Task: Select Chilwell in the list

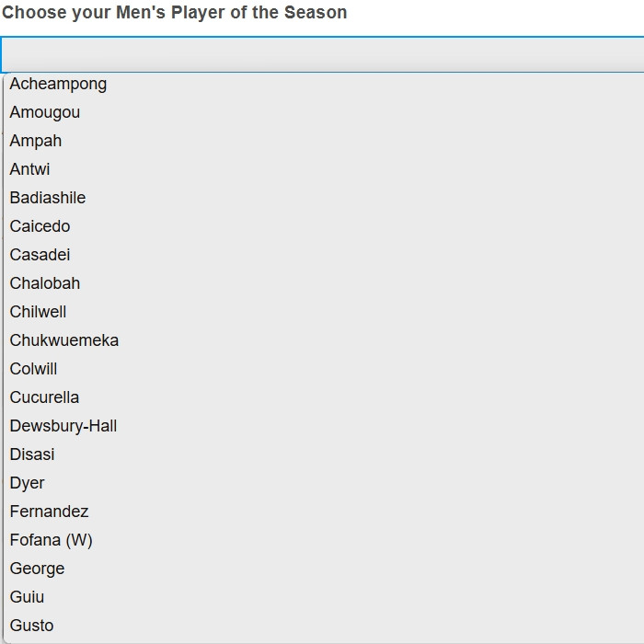Action: 324,312
